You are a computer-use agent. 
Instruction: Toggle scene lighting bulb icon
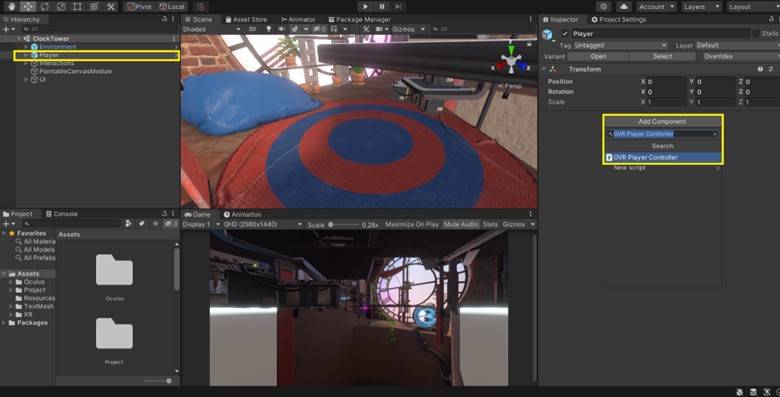click(269, 29)
